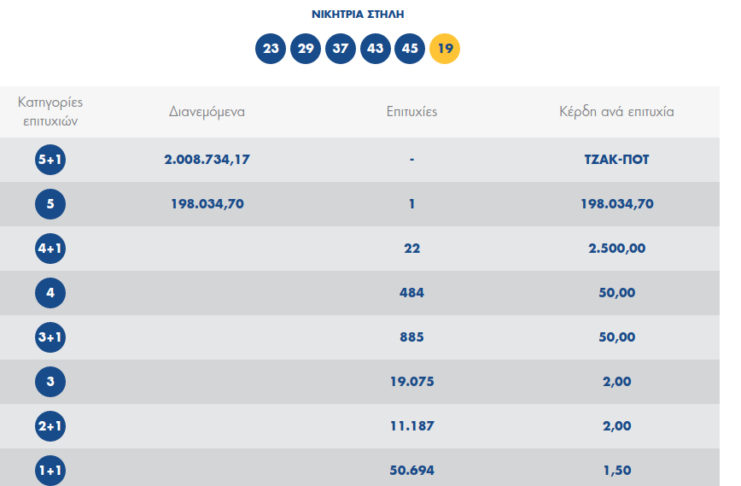741x486 pixels.
Task: Click the 1+1 category badge
Action: coord(50,469)
